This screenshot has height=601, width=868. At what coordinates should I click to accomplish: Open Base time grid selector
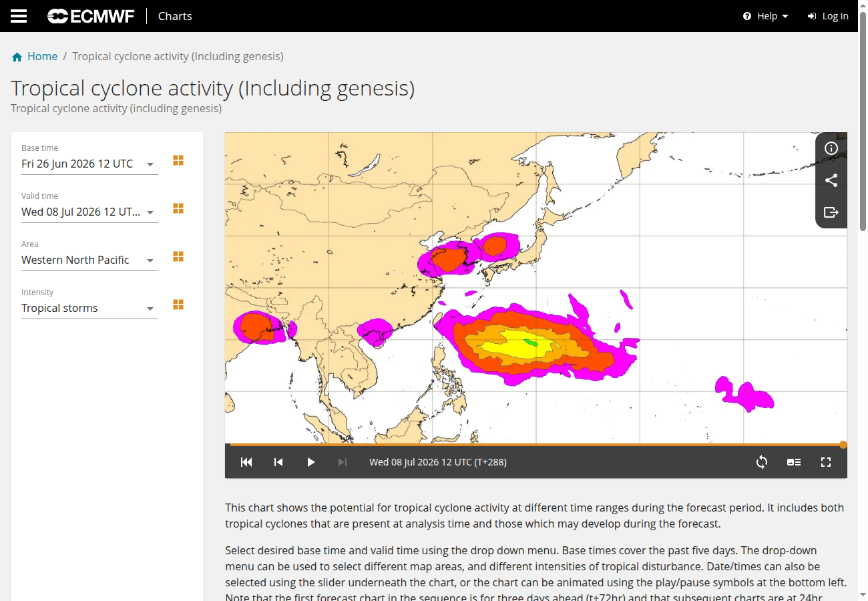[x=178, y=160]
